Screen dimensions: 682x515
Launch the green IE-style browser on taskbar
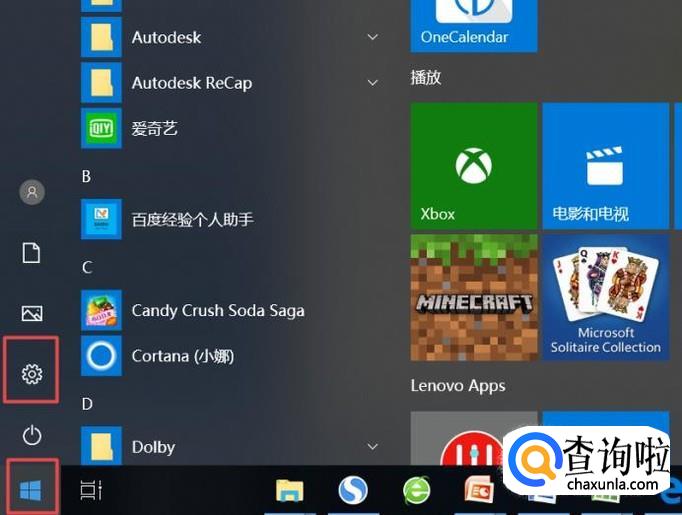pyautogui.click(x=417, y=490)
